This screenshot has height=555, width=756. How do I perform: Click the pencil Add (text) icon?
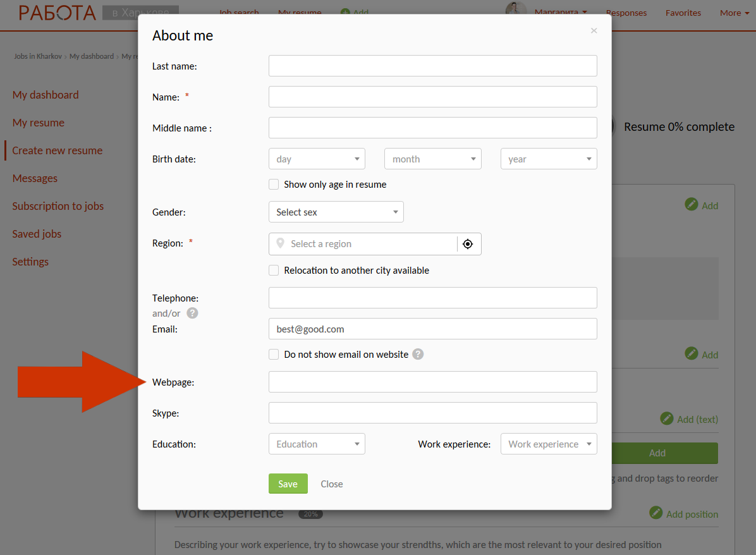click(667, 418)
